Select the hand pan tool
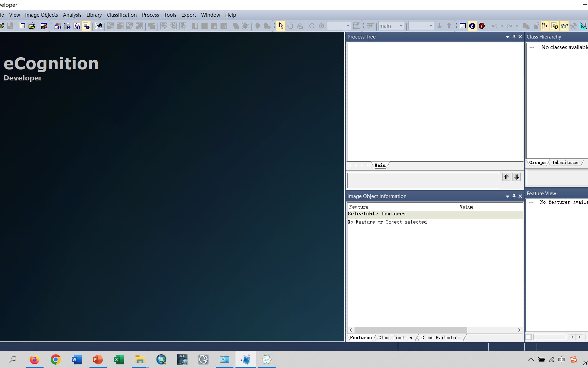Image resolution: width=588 pixels, height=368 pixels. (x=290, y=26)
